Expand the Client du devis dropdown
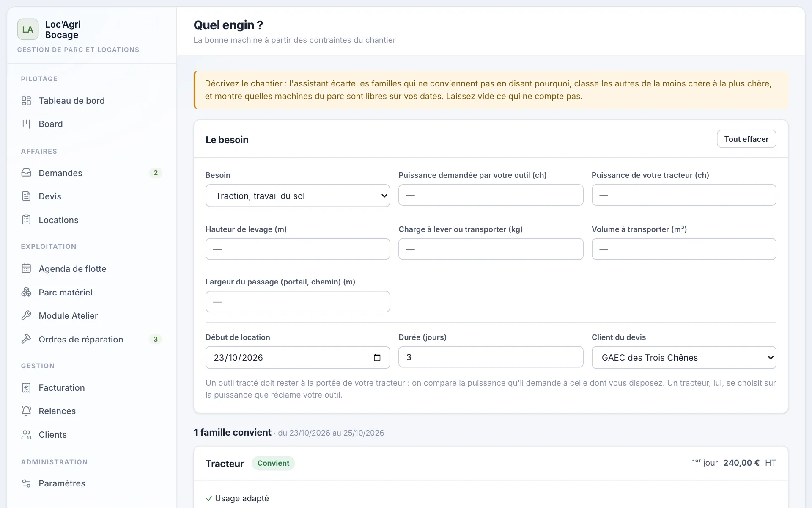 pos(684,358)
